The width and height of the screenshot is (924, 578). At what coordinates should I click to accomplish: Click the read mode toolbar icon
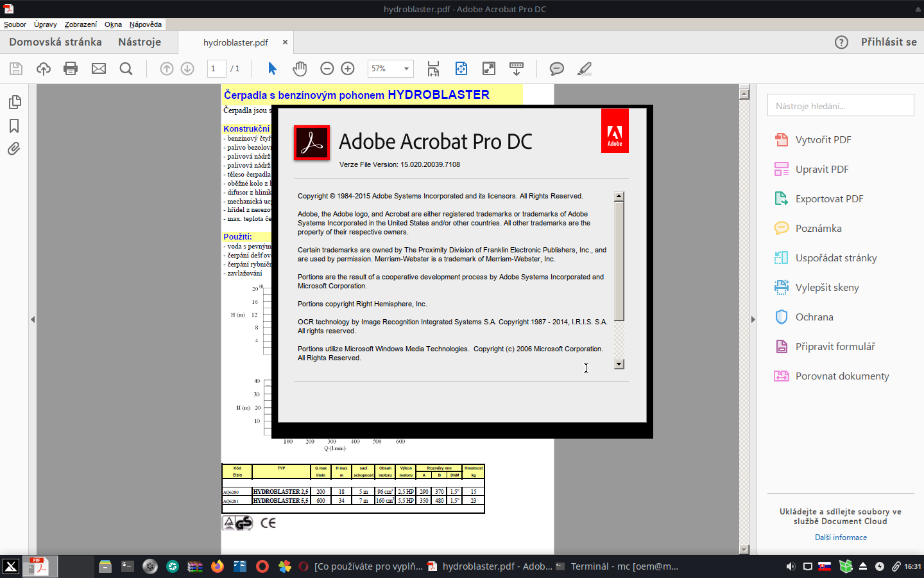(x=517, y=69)
